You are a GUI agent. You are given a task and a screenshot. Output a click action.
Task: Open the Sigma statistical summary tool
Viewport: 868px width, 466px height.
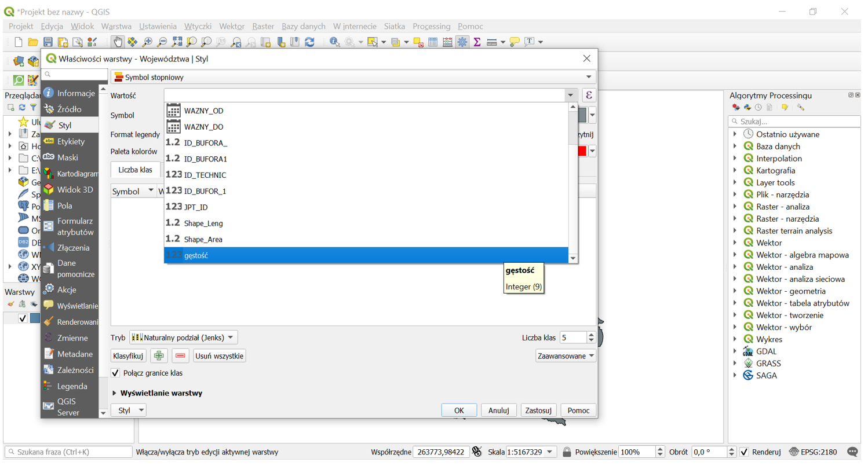[x=477, y=42]
